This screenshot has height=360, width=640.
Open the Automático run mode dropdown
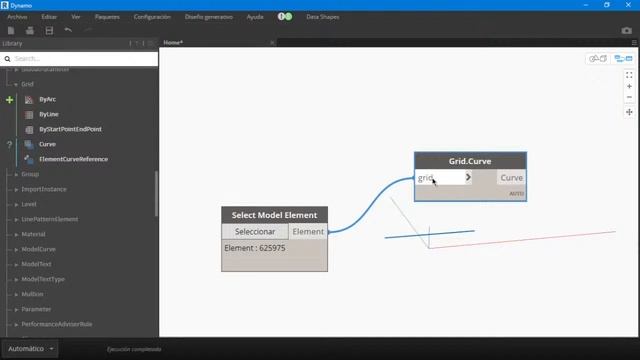pos(31,349)
